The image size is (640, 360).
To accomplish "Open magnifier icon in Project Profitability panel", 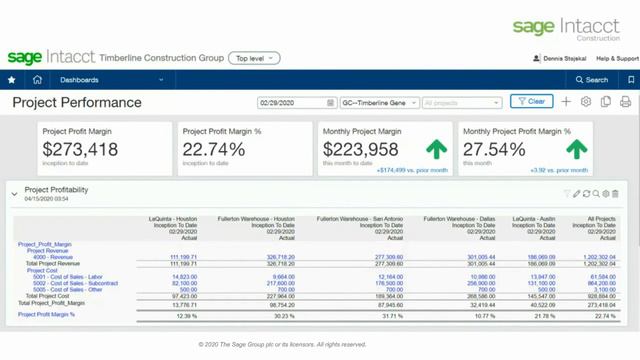I will tap(596, 194).
